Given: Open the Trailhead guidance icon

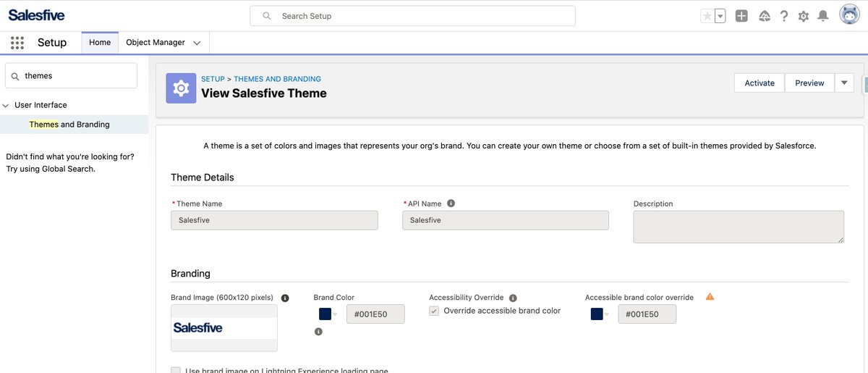Looking at the screenshot, I should [x=765, y=16].
